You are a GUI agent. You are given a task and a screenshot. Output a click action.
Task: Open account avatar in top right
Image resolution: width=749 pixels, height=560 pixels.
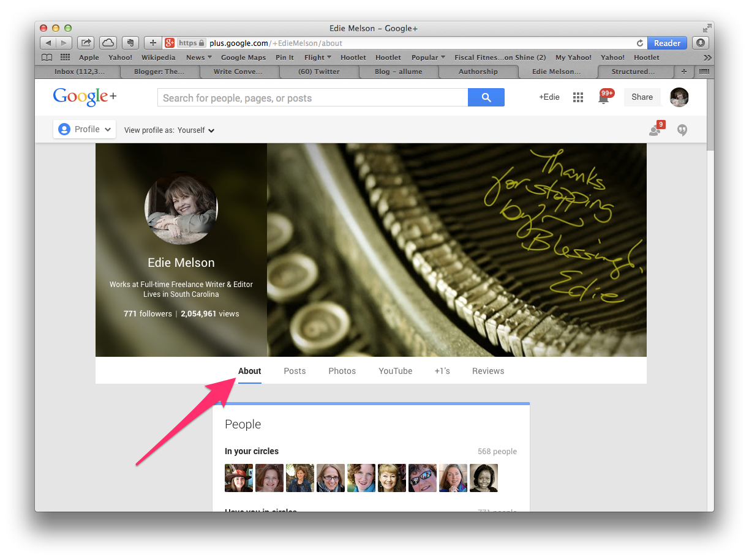pos(679,97)
